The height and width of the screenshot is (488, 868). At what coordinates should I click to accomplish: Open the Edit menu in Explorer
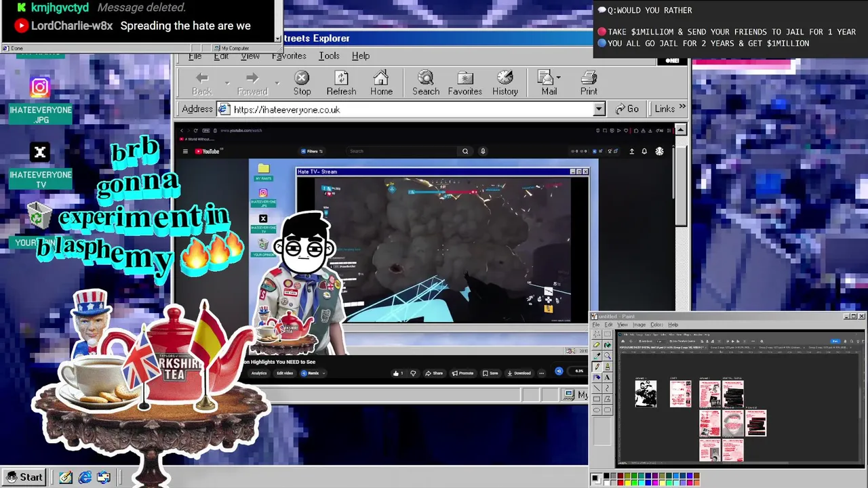coord(221,56)
